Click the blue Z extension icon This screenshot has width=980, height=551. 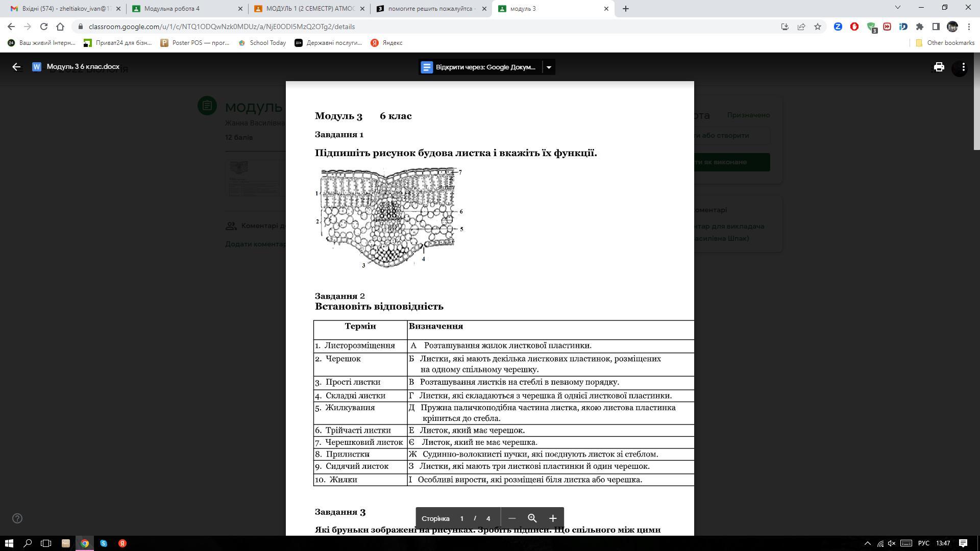pos(838,27)
